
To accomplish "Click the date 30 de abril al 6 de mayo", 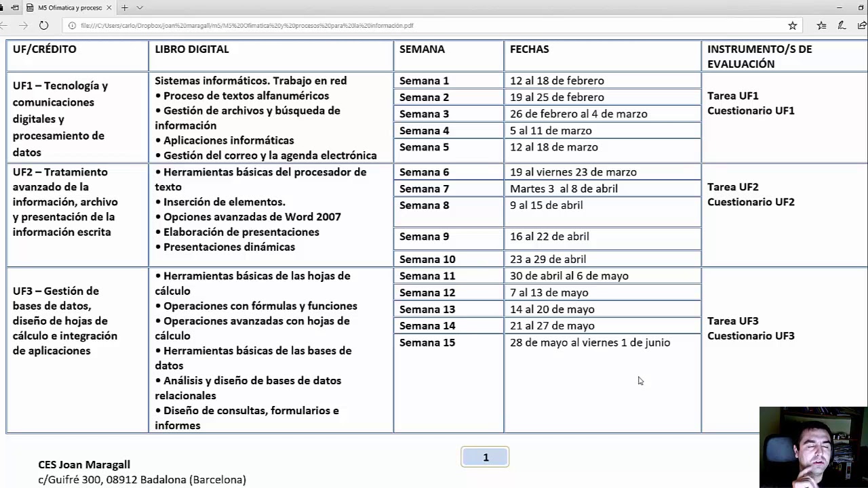I will pos(569,276).
